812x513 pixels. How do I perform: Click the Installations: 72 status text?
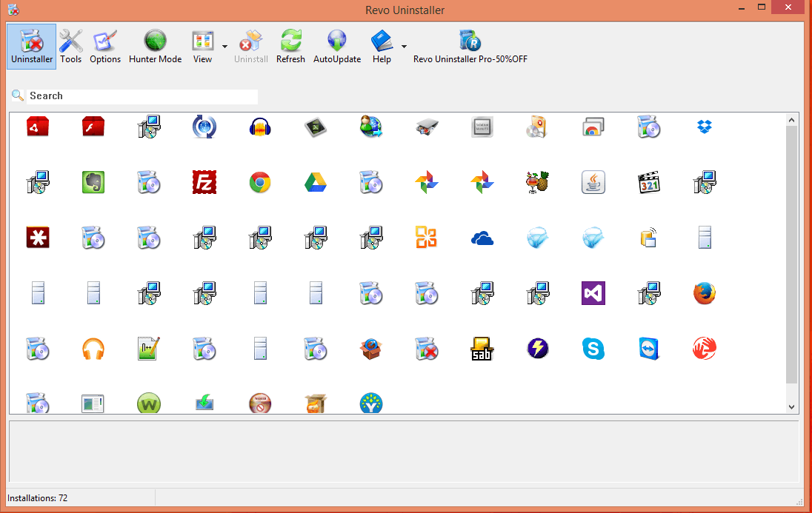37,498
